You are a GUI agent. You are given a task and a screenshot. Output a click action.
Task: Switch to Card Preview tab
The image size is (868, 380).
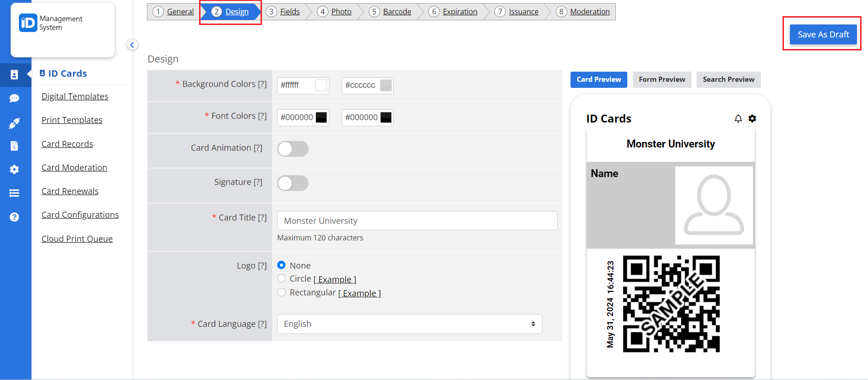[x=599, y=80]
